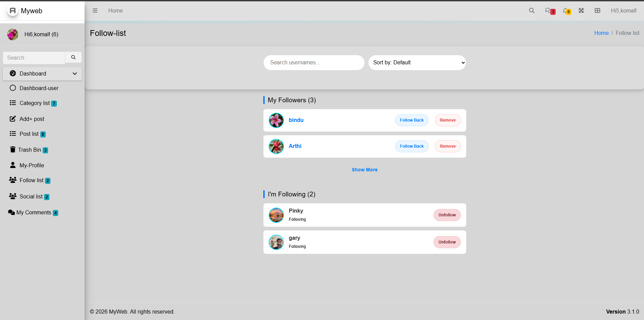Screen dimensions: 644x320
Task: Click the Post list icon
Action: 13,134
